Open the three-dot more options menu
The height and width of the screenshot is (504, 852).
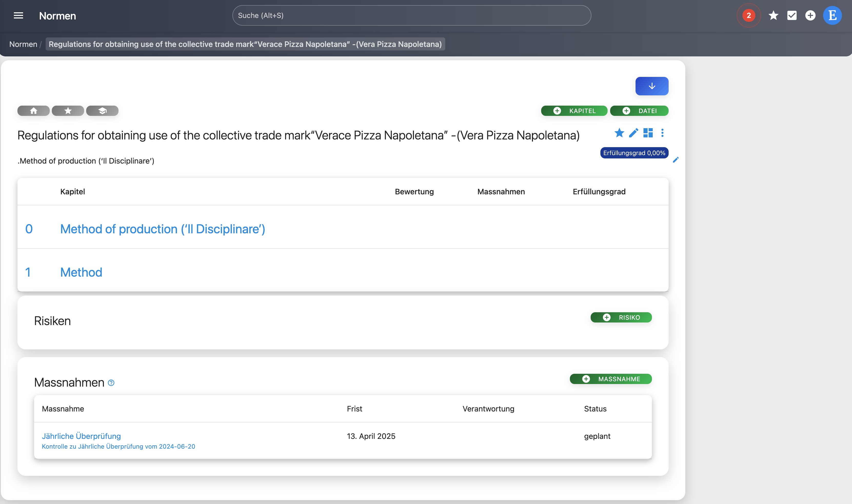[662, 133]
